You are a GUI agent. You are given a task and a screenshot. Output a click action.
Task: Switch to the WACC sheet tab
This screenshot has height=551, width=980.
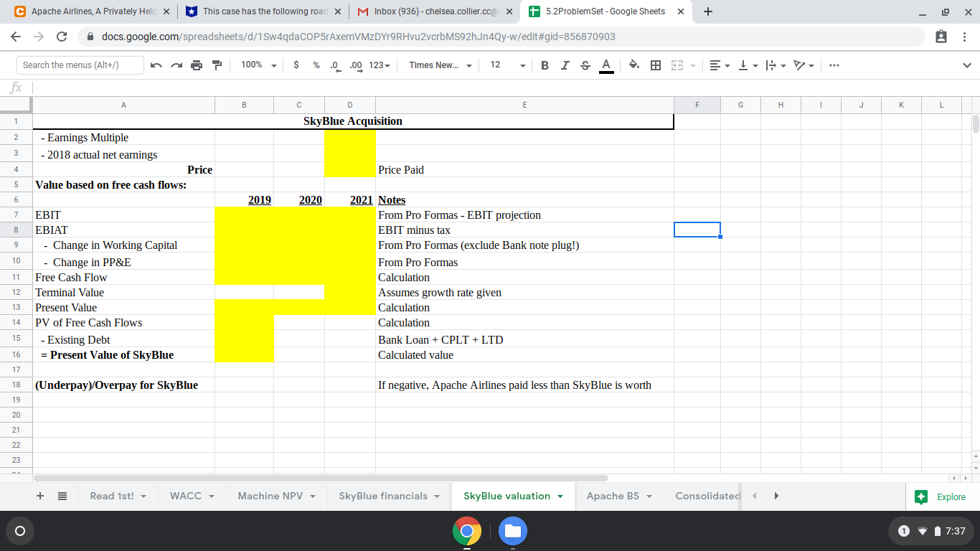[x=186, y=496]
